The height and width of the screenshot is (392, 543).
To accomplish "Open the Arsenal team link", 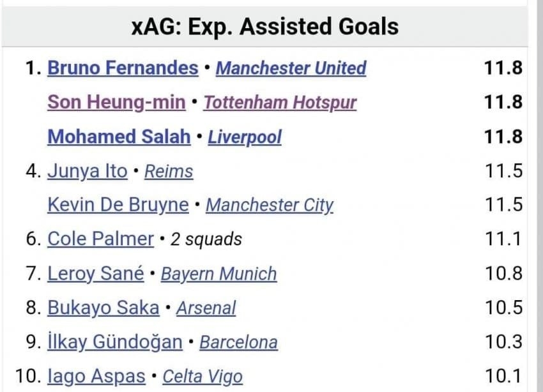I will [x=206, y=308].
